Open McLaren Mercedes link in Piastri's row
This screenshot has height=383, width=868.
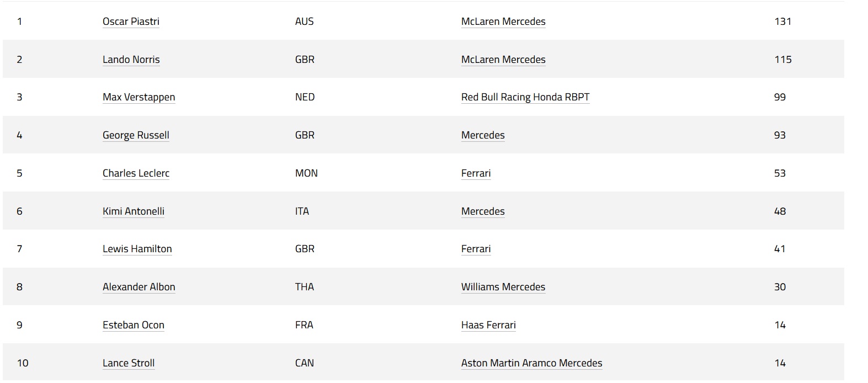tap(503, 22)
